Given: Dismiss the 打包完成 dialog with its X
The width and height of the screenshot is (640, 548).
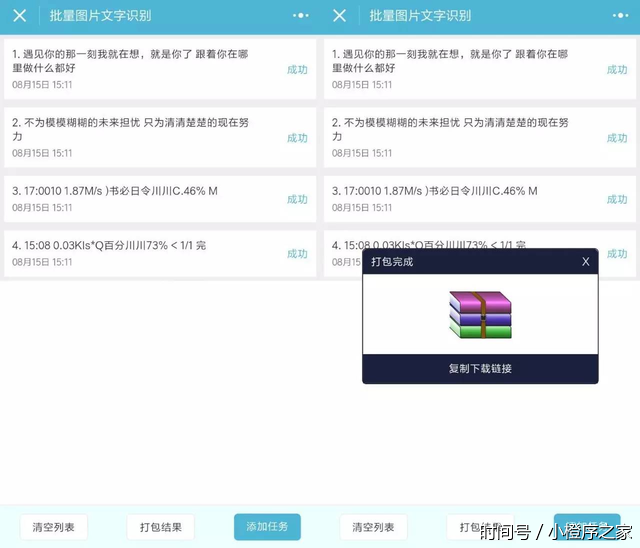Looking at the screenshot, I should pyautogui.click(x=586, y=262).
